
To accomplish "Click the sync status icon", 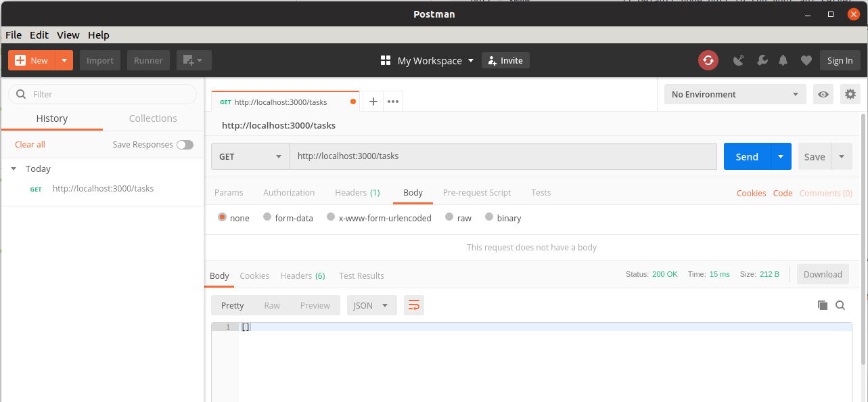I will click(708, 60).
